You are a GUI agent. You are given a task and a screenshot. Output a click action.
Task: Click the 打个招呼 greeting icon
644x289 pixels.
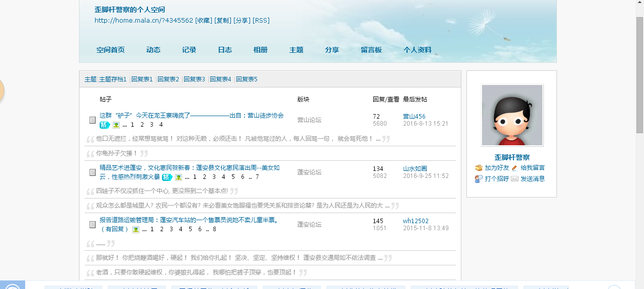click(x=478, y=179)
